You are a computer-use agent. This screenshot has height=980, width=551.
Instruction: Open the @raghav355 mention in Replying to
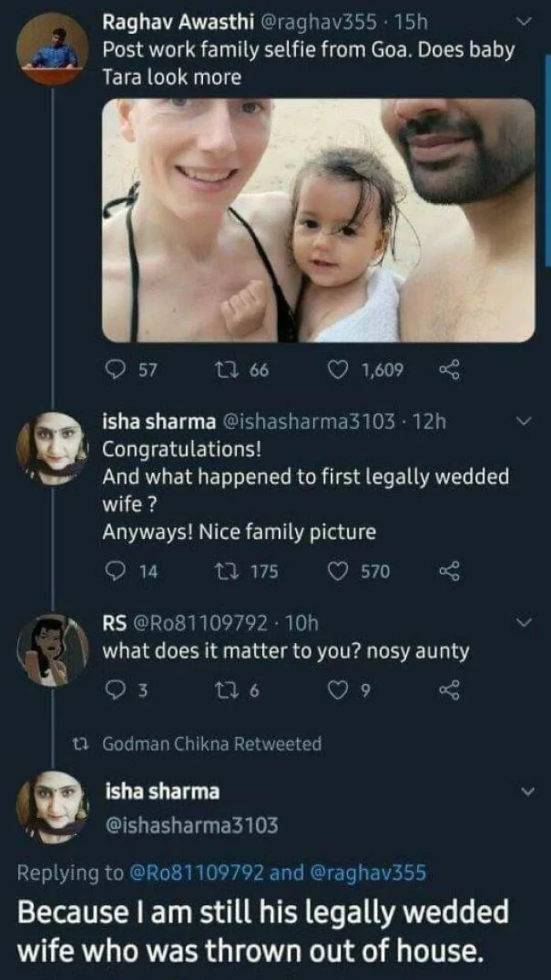point(369,872)
